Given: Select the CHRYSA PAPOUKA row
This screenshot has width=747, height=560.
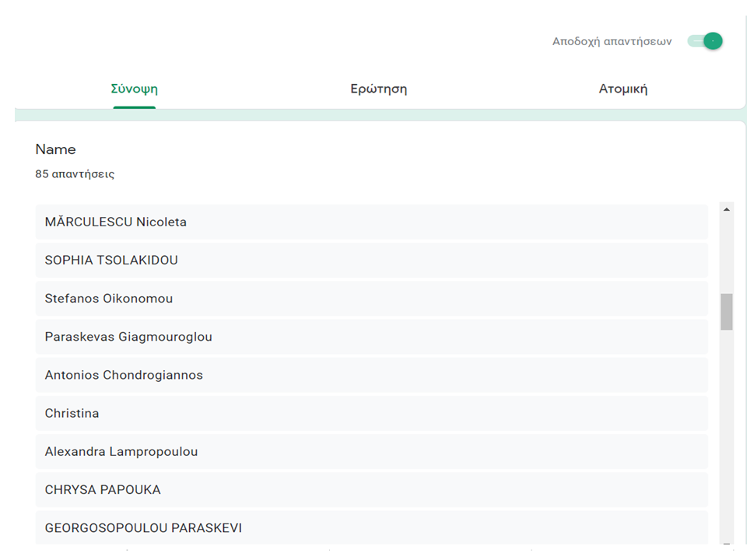Looking at the screenshot, I should click(103, 490).
